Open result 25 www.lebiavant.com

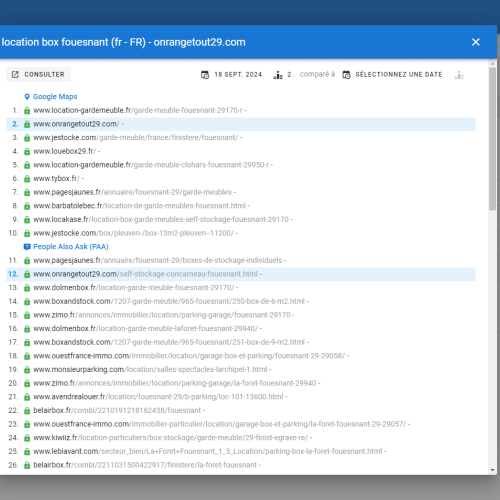pyautogui.click(x=208, y=452)
